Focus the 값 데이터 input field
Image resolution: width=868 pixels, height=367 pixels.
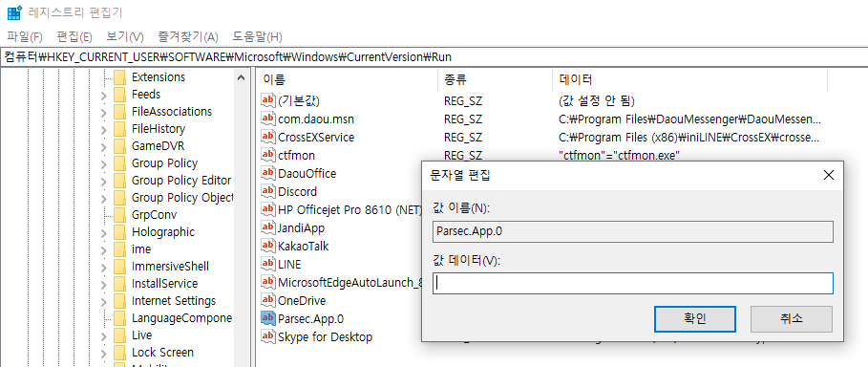pos(633,283)
